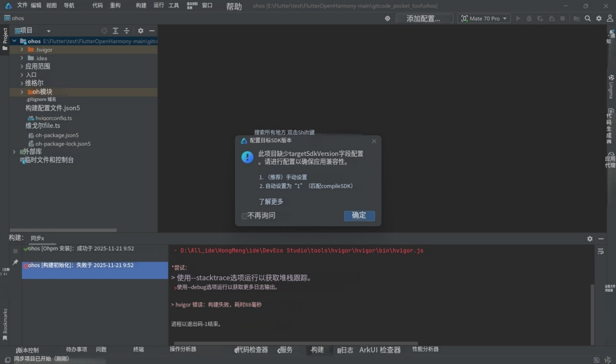Start debugging with the bug icon
The height and width of the screenshot is (364, 616).
529,18
